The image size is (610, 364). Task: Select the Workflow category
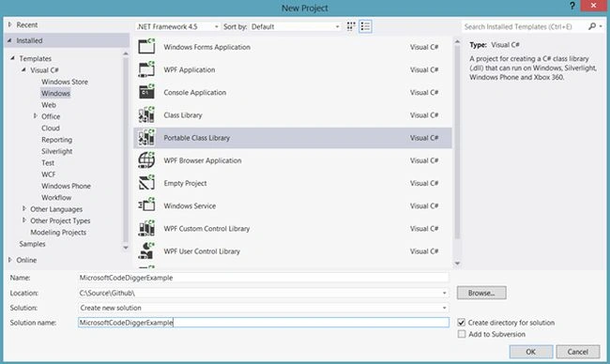(x=56, y=198)
